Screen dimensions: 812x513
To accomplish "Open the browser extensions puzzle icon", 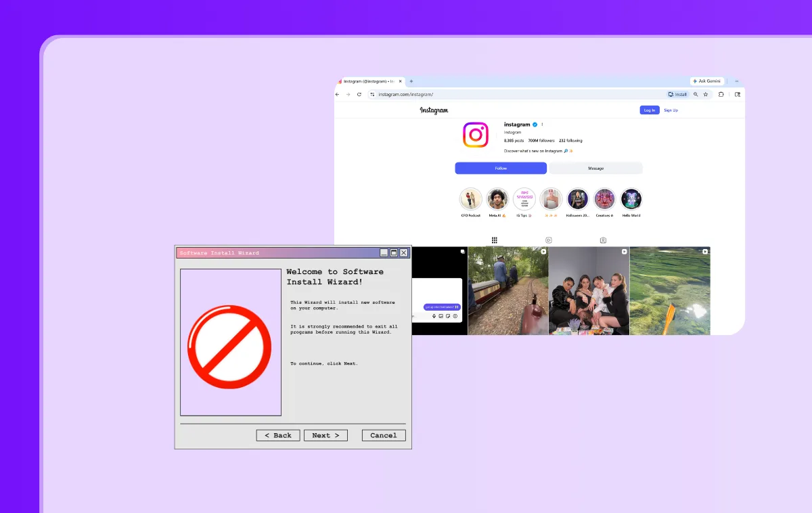I will point(721,95).
